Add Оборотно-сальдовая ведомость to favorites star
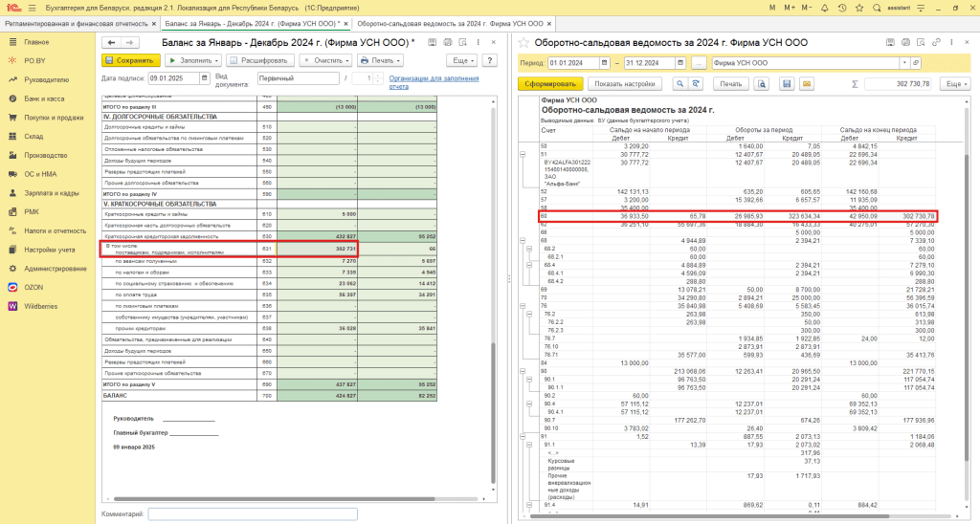The height and width of the screenshot is (524, 980). pyautogui.click(x=523, y=43)
